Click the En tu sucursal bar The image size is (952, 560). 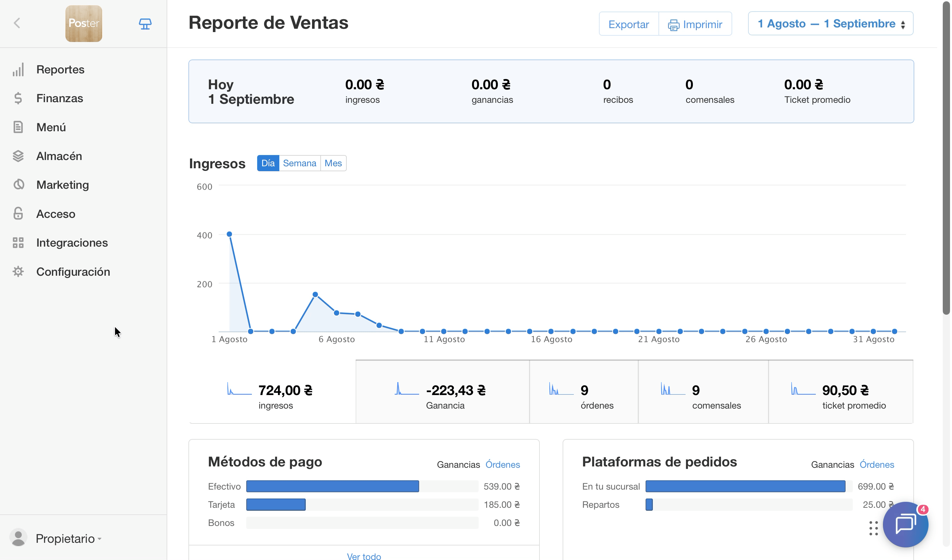(745, 486)
